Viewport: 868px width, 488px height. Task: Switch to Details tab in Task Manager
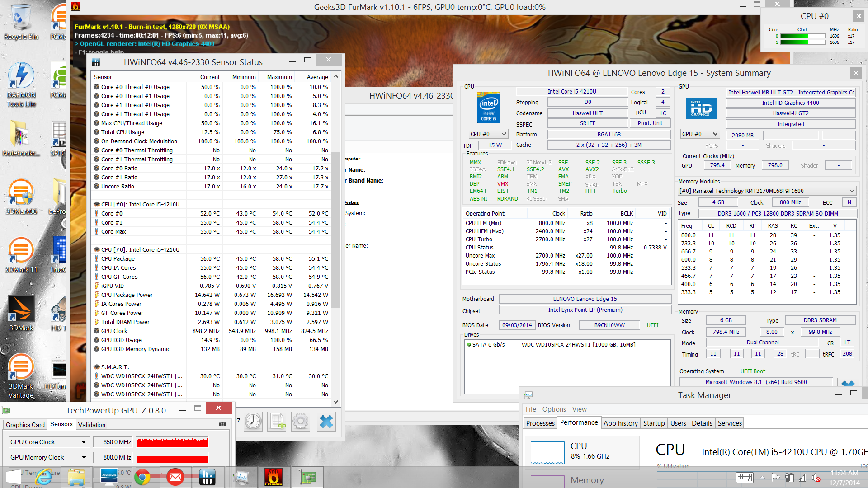pos(702,423)
